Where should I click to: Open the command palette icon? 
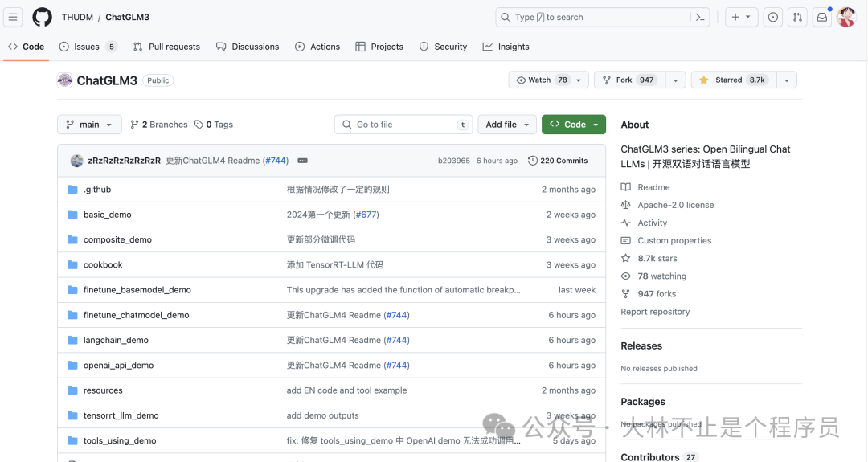click(700, 17)
